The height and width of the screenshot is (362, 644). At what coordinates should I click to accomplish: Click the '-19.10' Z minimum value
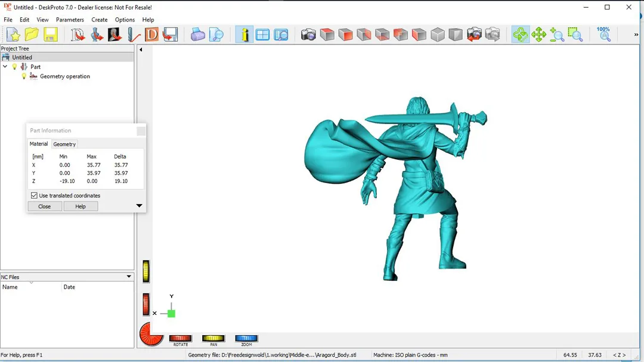[x=67, y=181]
